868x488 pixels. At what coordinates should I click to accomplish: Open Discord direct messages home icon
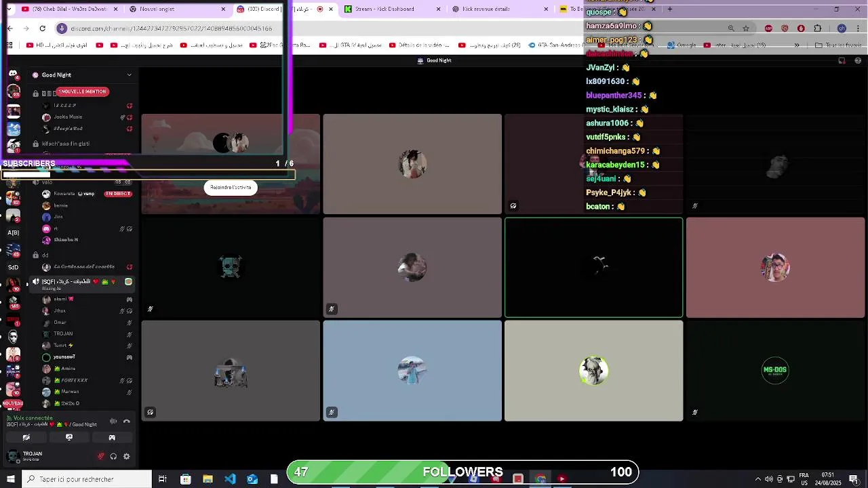click(x=13, y=73)
